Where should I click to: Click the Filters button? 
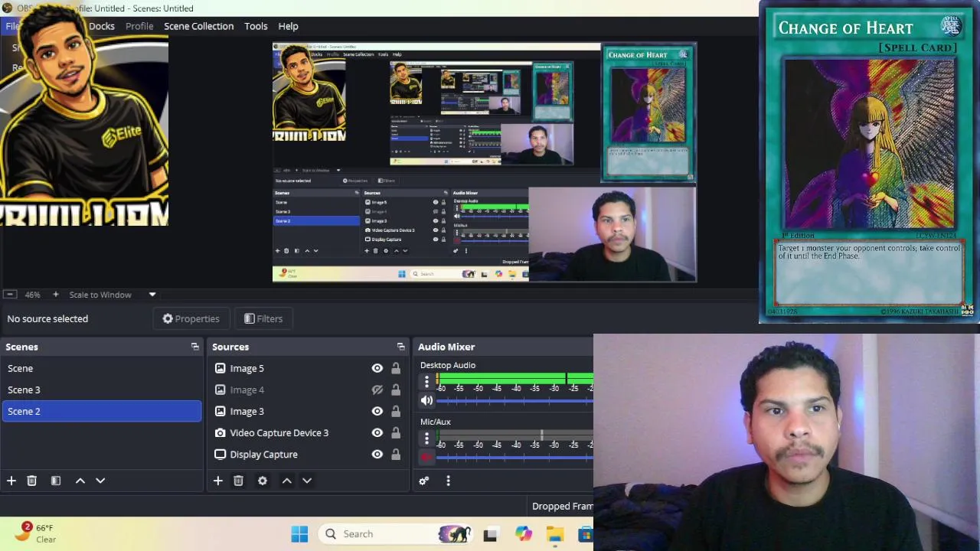click(263, 318)
